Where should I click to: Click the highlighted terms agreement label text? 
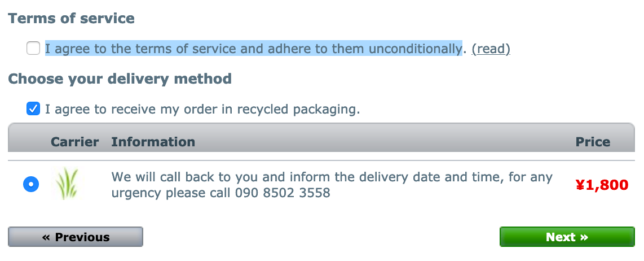point(253,49)
